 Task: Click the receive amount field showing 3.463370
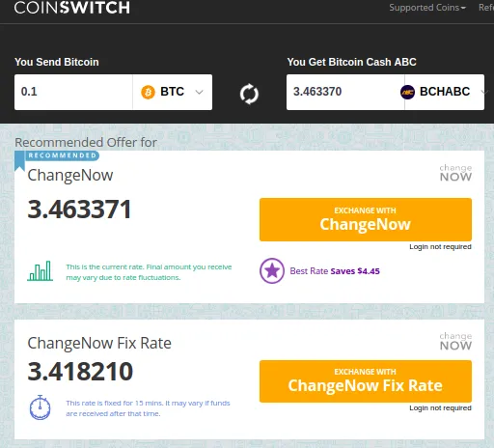coord(345,92)
